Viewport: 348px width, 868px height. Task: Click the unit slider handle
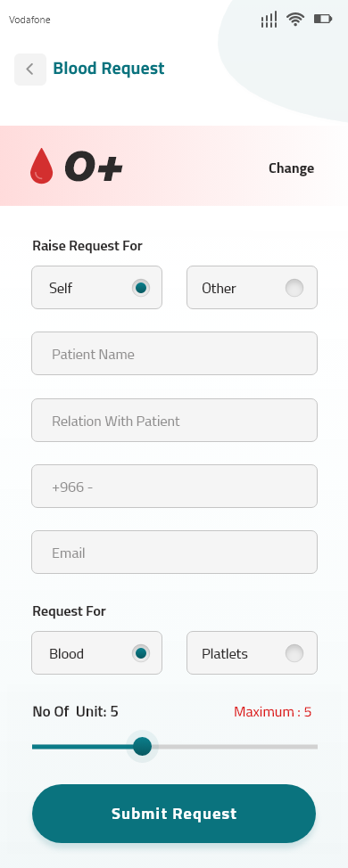coord(143,746)
